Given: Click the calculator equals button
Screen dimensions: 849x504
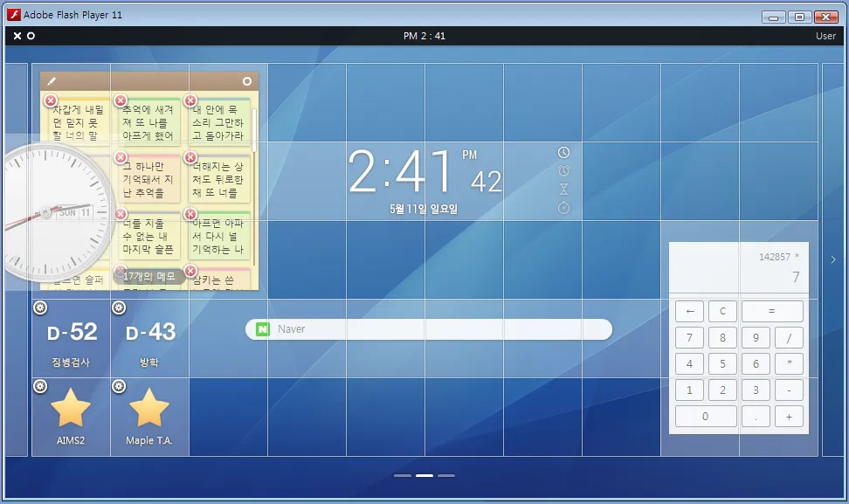Looking at the screenshot, I should 772,311.
